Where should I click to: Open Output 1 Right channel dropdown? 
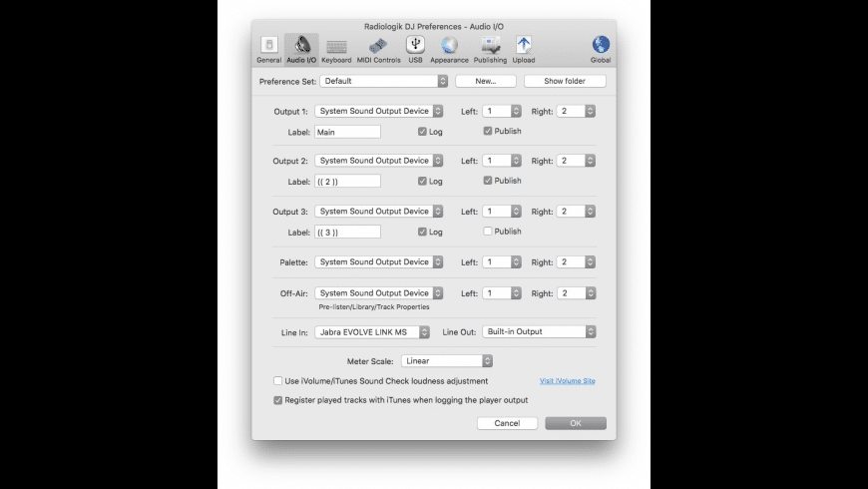point(576,111)
